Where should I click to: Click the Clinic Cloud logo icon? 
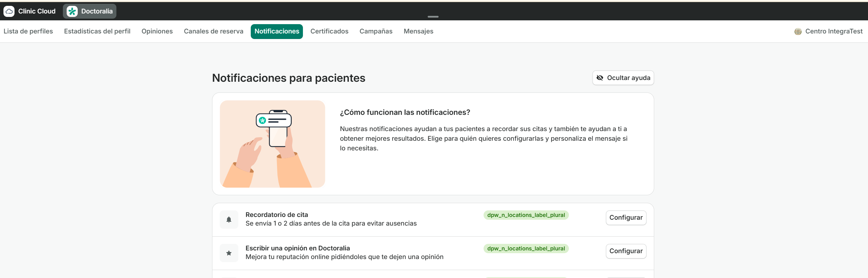tap(9, 11)
